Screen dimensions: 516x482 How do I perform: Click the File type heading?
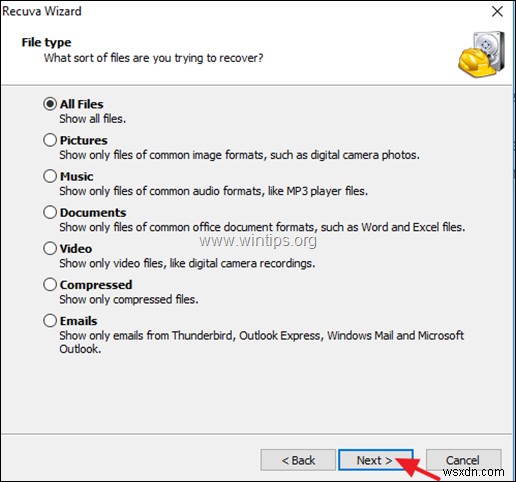pyautogui.click(x=46, y=43)
